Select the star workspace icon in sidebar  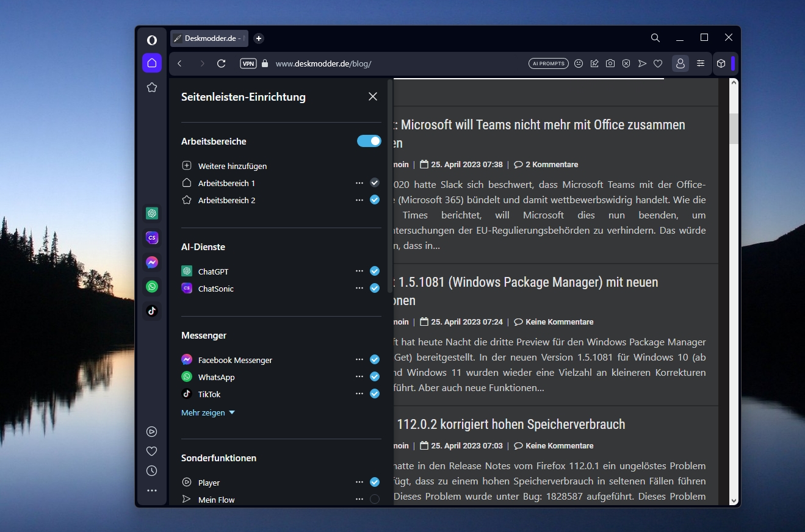click(152, 87)
